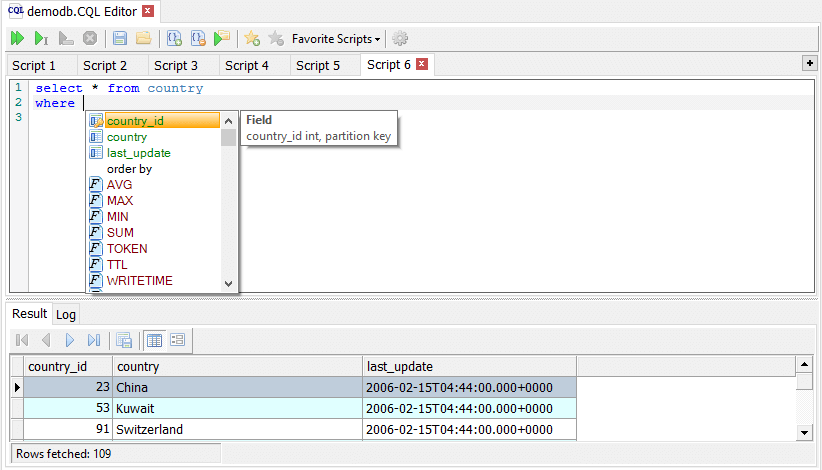Click the Save script floppy icon
Image resolution: width=822 pixels, height=470 pixels.
[120, 39]
